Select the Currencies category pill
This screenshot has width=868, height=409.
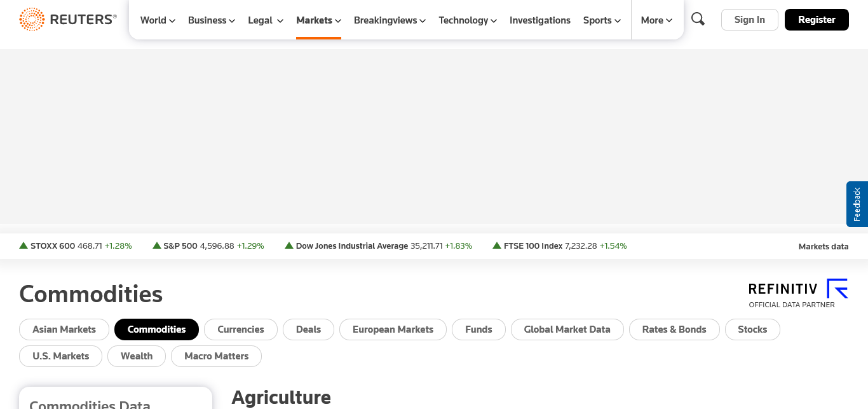click(240, 329)
